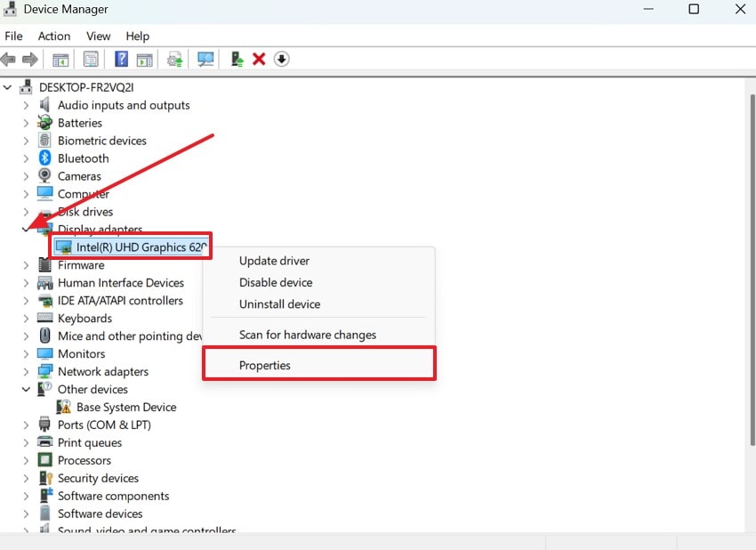Viewport: 756px width, 550px height.
Task: Select the IDE ATA/ATAPI controllers row
Action: coord(120,301)
